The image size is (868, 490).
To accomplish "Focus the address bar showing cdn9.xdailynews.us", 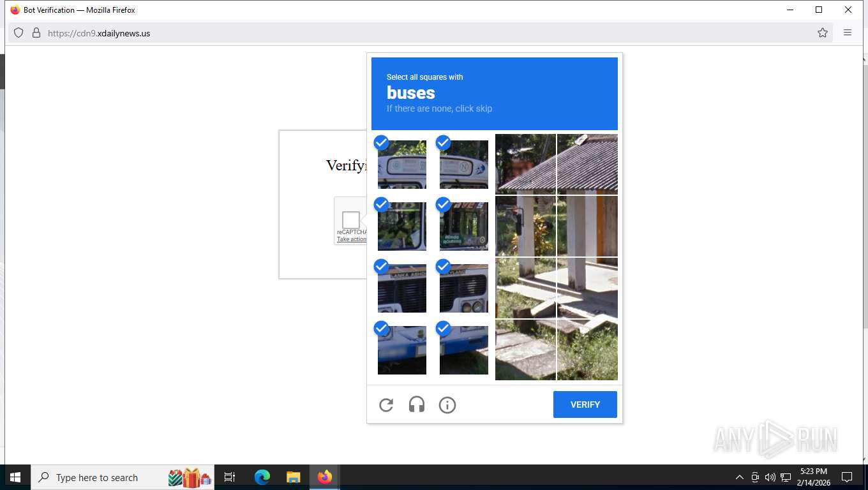I will 420,33.
